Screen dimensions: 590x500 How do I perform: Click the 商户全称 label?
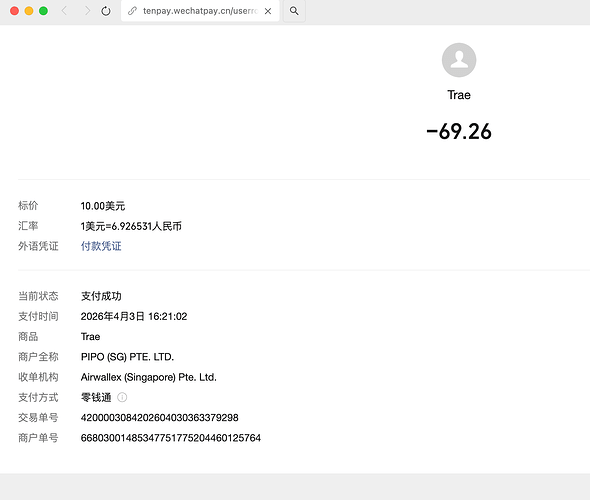click(38, 357)
